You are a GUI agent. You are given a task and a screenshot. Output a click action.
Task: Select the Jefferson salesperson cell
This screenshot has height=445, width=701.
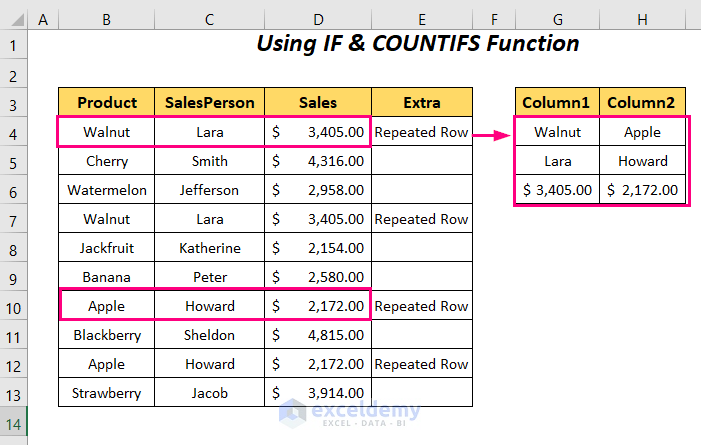pos(210,190)
